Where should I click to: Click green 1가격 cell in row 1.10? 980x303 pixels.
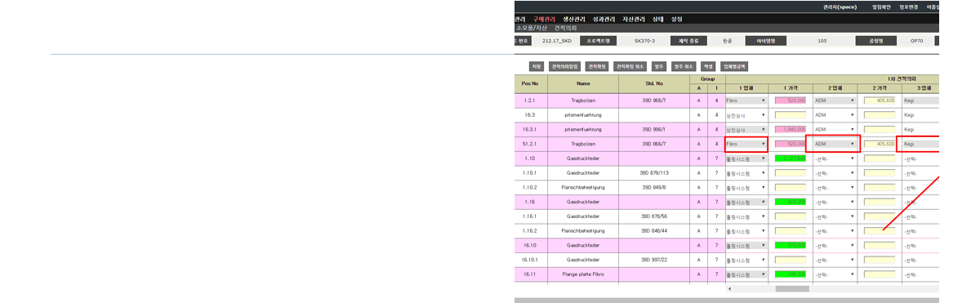791,158
